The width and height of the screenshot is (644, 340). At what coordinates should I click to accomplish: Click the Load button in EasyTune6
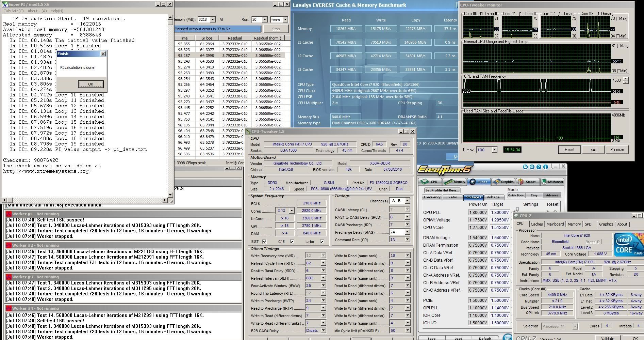pos(458,338)
